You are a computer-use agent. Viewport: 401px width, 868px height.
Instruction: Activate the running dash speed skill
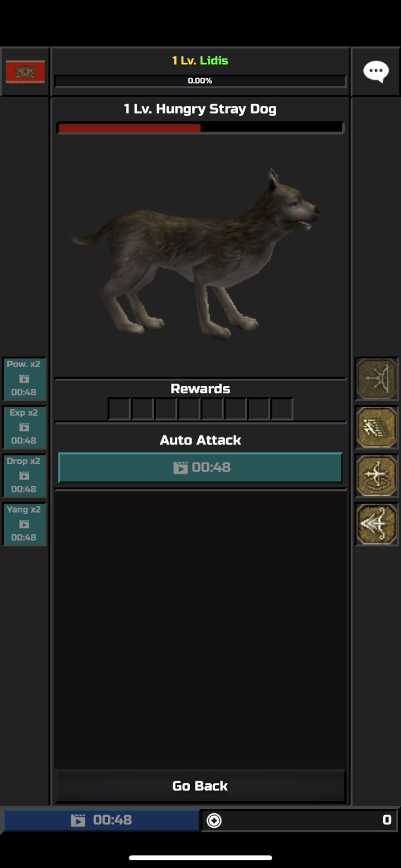click(x=377, y=427)
